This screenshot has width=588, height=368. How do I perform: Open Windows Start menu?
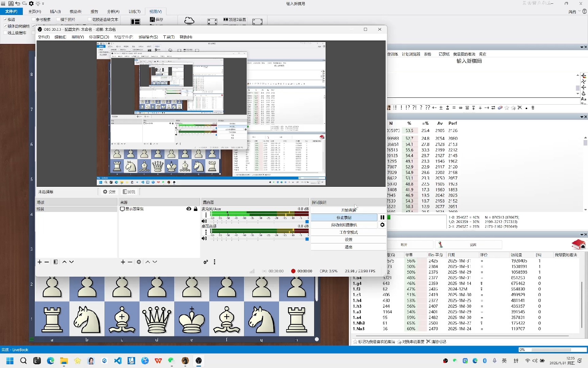tap(10, 361)
